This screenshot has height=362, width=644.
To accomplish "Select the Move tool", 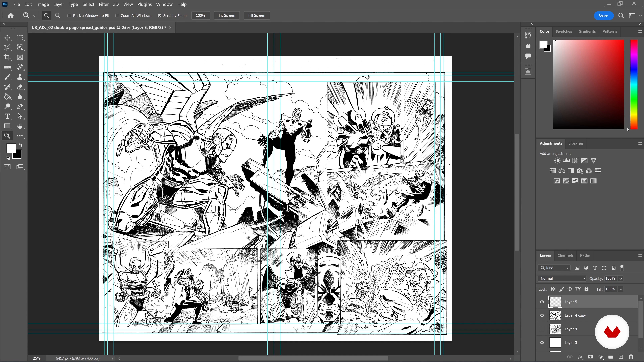I will coord(7,38).
